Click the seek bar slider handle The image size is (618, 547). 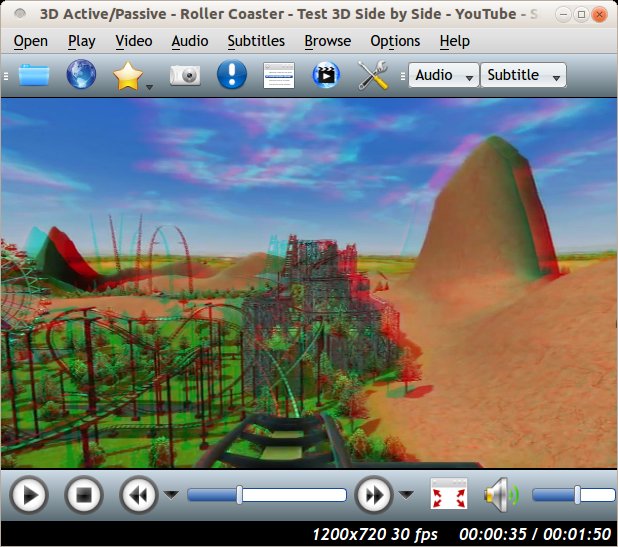[x=239, y=495]
